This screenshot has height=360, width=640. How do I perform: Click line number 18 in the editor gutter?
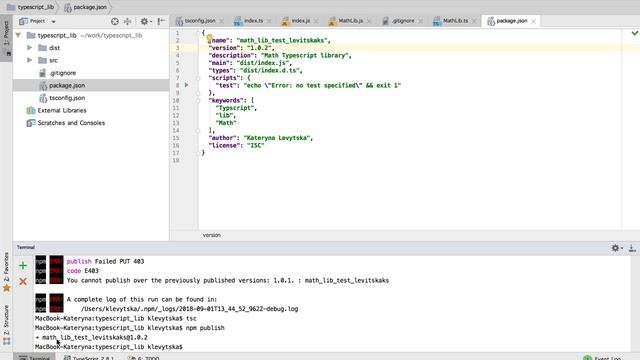[x=176, y=160]
